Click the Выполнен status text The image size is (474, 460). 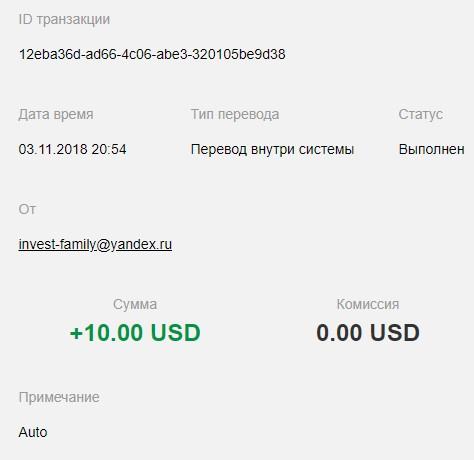click(x=431, y=149)
